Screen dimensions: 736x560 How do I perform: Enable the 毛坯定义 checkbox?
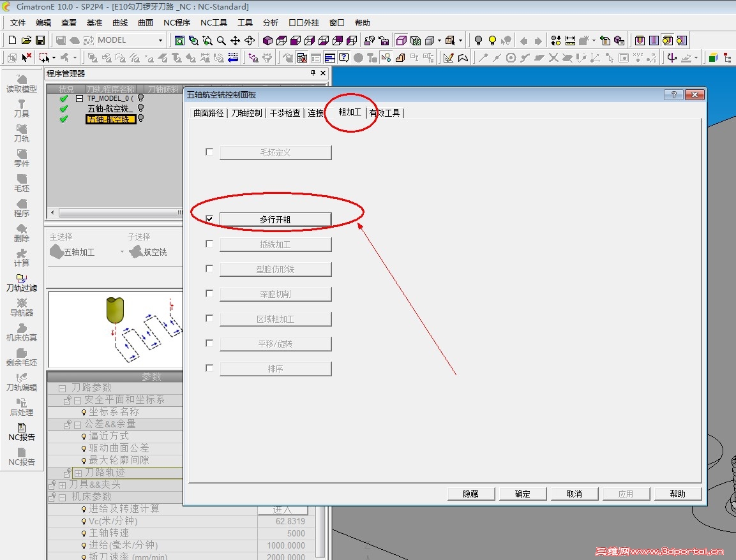click(x=209, y=152)
